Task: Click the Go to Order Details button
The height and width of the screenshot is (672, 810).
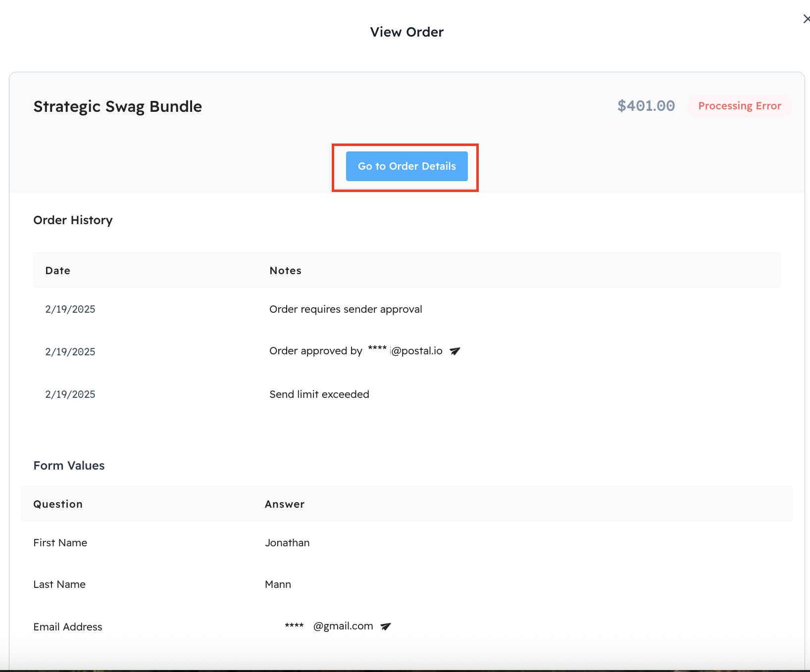Action: coord(406,166)
